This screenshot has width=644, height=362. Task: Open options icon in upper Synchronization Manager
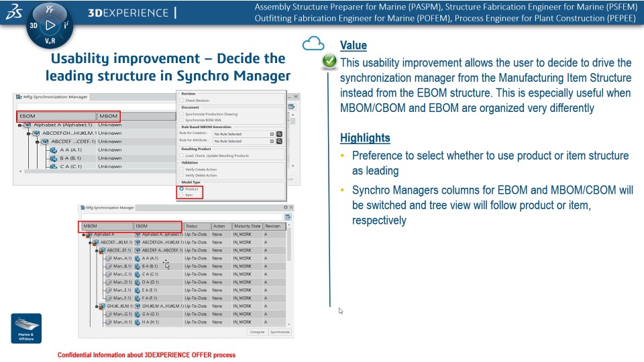click(291, 107)
